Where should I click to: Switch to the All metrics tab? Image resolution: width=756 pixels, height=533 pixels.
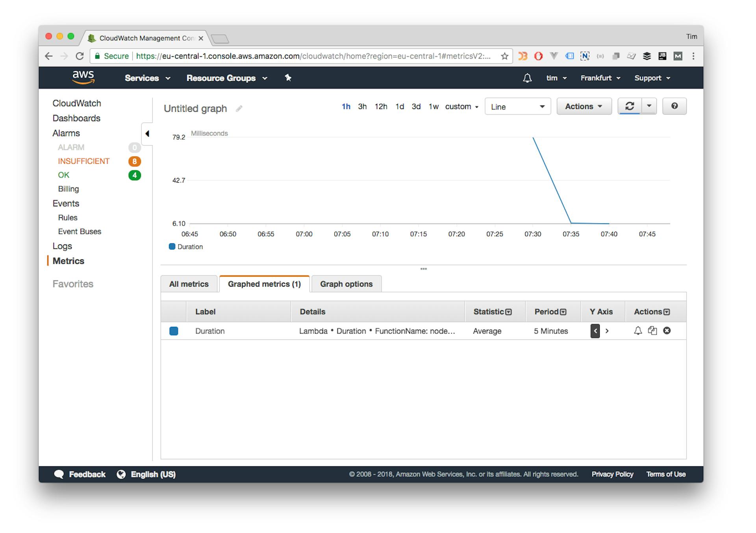(189, 284)
